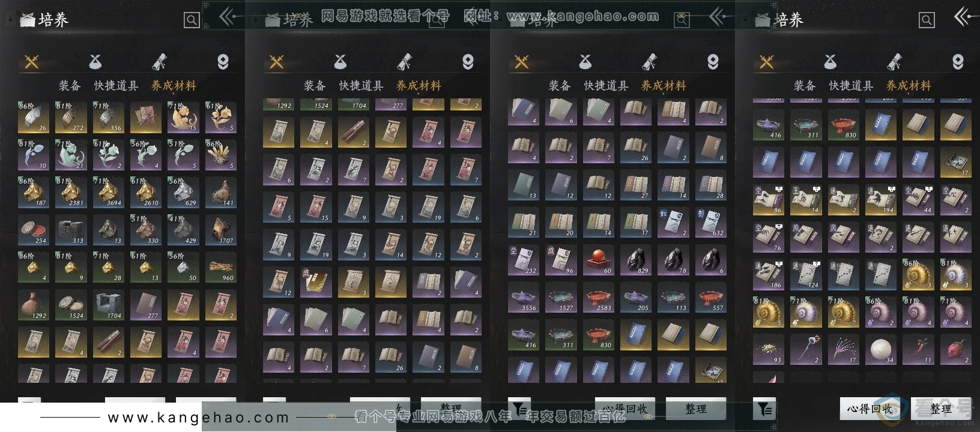Select the item with count 1524 in first panel
Screen dimensions: 980x432
click(x=70, y=305)
